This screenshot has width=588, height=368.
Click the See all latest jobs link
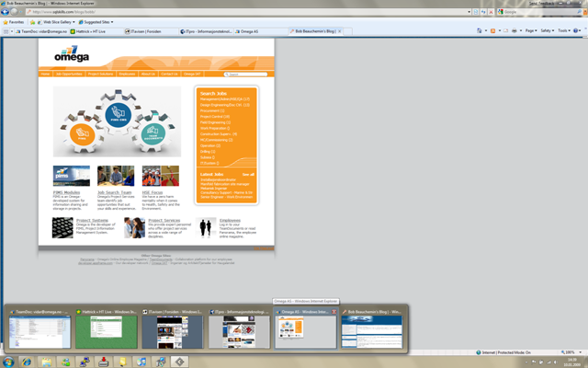coord(248,174)
